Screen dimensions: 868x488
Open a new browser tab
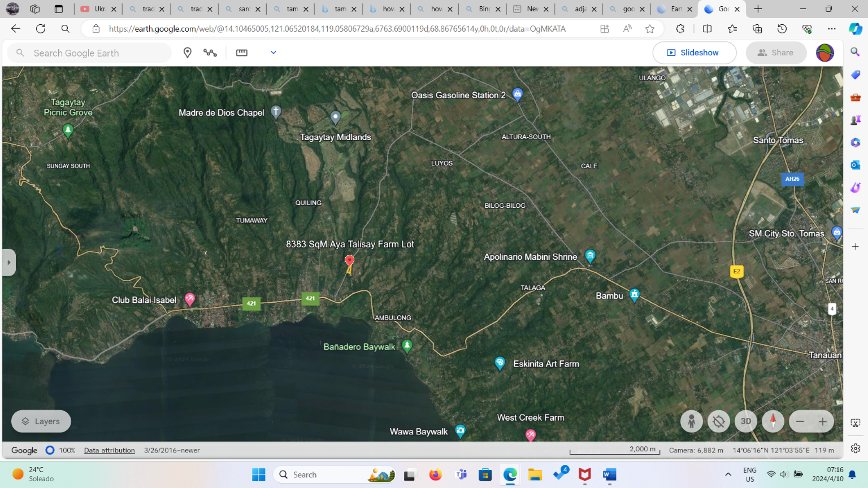coord(758,9)
